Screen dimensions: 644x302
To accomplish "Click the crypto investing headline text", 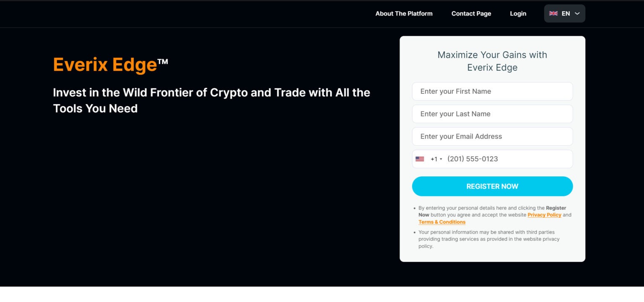I will coord(211,100).
